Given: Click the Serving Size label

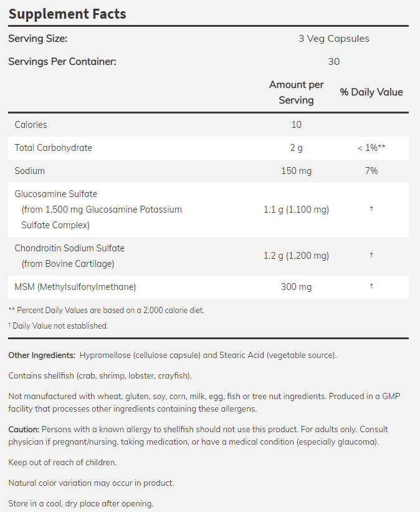Looking at the screenshot, I should tap(37, 39).
